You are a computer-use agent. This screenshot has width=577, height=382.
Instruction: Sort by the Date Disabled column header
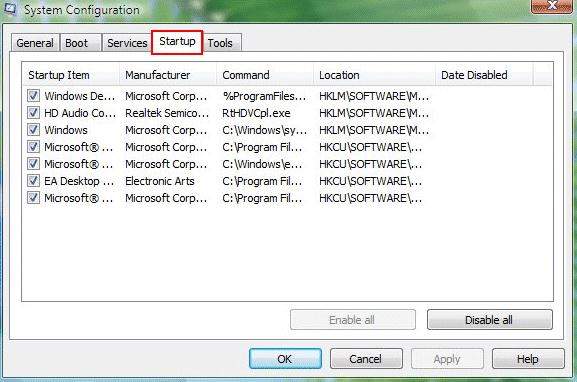coord(484,75)
